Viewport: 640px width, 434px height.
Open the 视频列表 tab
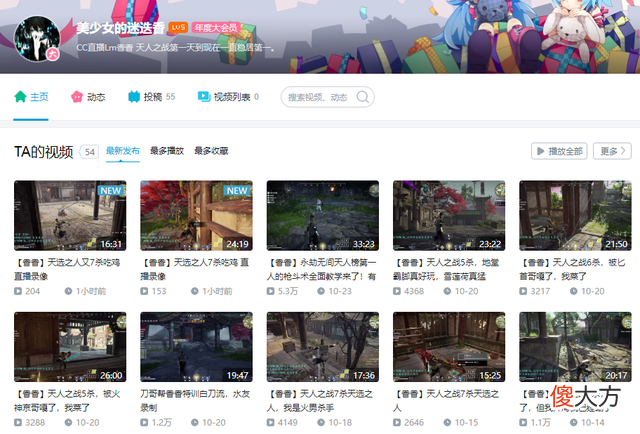coord(228,97)
